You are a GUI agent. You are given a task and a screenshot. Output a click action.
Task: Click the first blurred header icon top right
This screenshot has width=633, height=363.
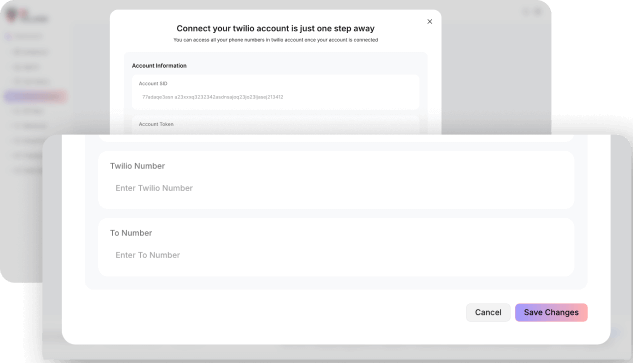tap(526, 12)
